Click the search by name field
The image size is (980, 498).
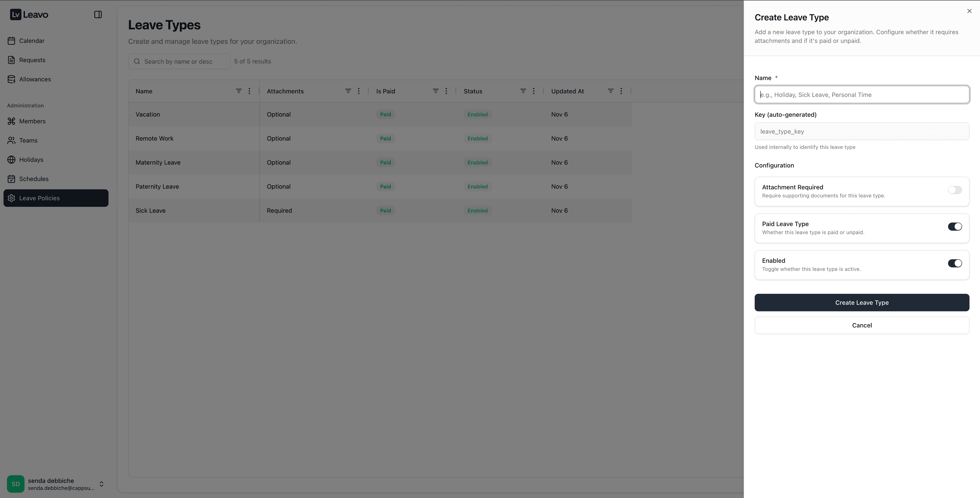tap(183, 62)
